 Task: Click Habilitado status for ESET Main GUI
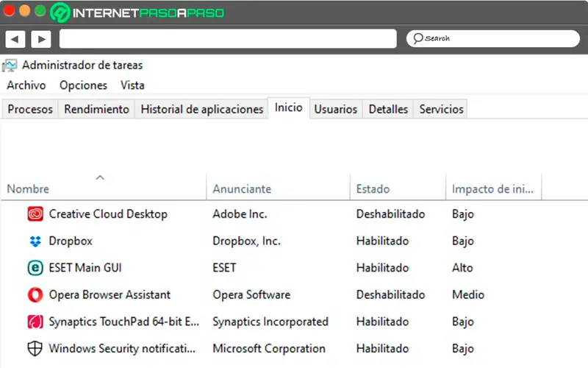pos(382,268)
